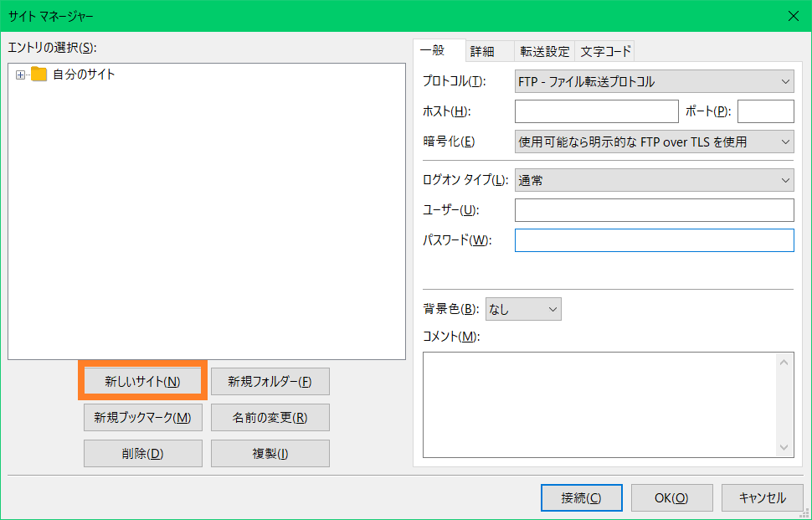Click the 接続 connect button
This screenshot has height=520, width=812.
coord(582,497)
